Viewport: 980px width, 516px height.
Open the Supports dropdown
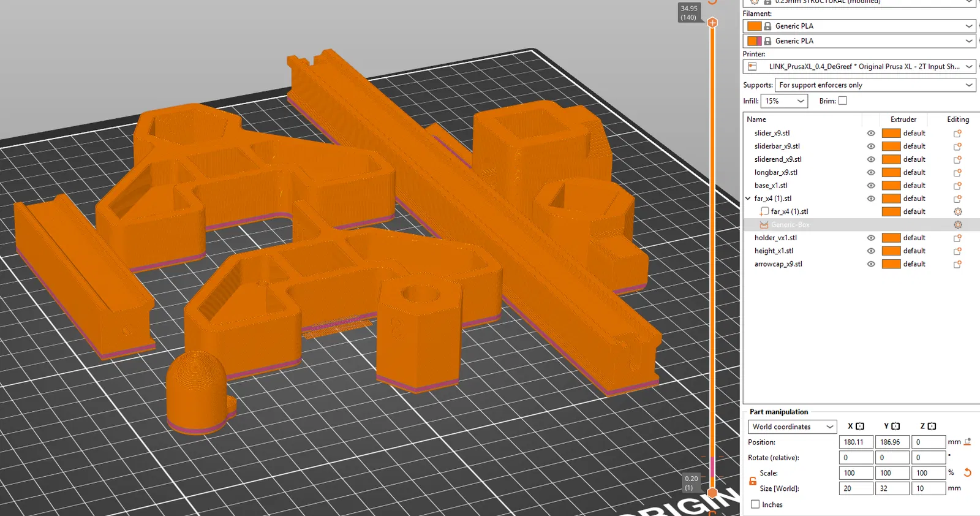[x=875, y=85]
